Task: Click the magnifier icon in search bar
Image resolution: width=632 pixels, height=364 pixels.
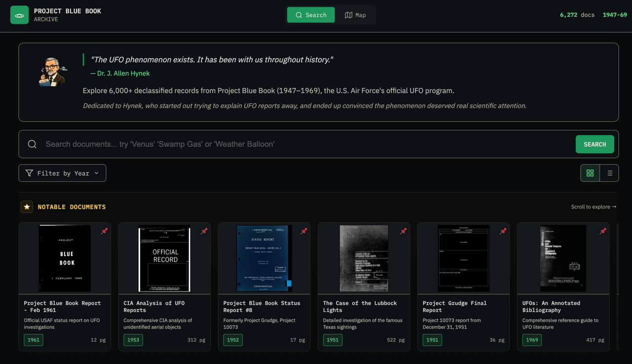Action: [x=32, y=144]
